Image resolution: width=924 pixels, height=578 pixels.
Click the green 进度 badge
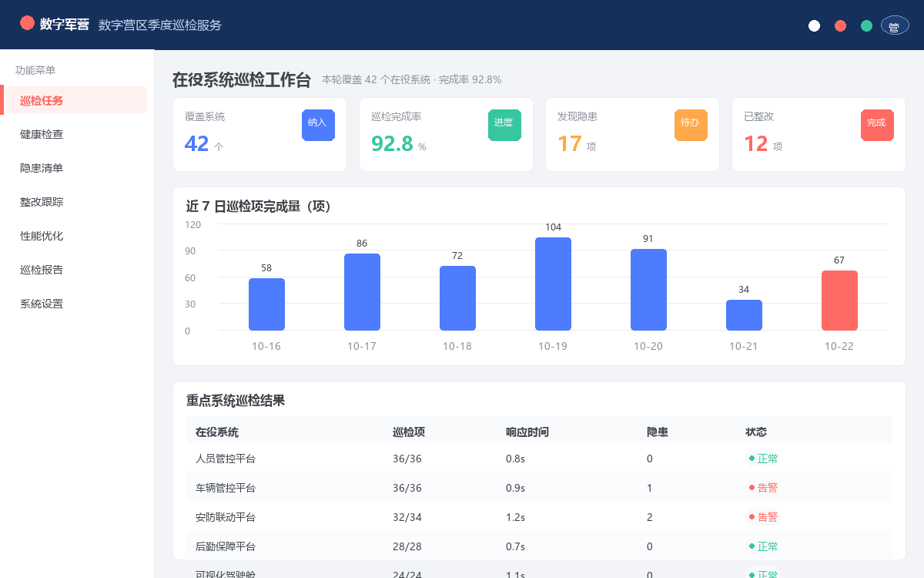coord(504,125)
